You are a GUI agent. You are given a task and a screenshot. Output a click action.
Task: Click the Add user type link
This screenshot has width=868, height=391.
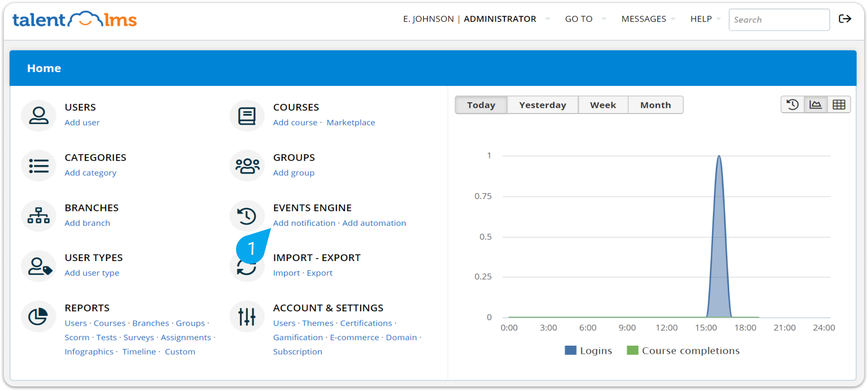(92, 273)
